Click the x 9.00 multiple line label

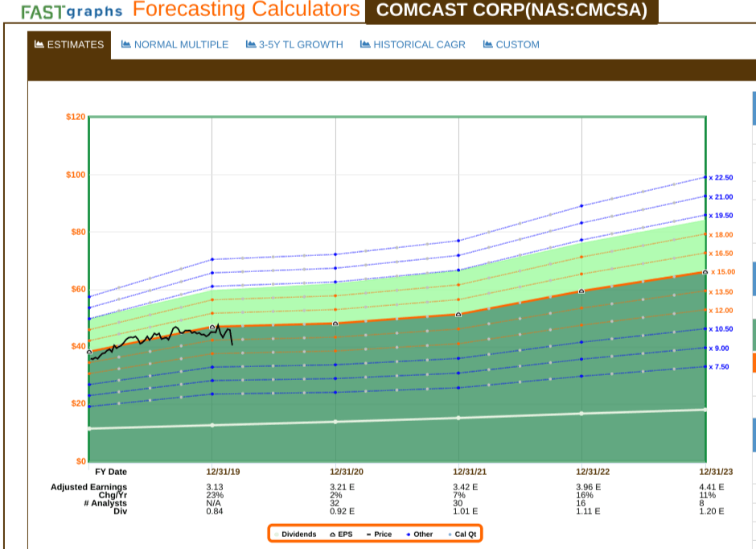pyautogui.click(x=719, y=349)
